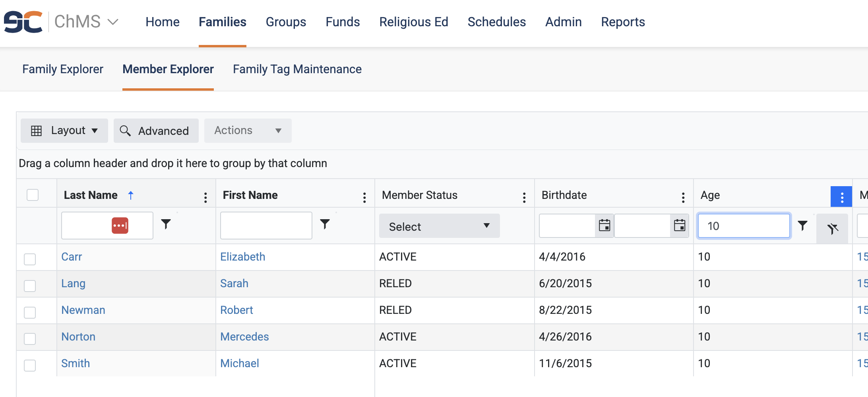Open the Admin menu
Screen dimensions: 868x397
pos(564,22)
